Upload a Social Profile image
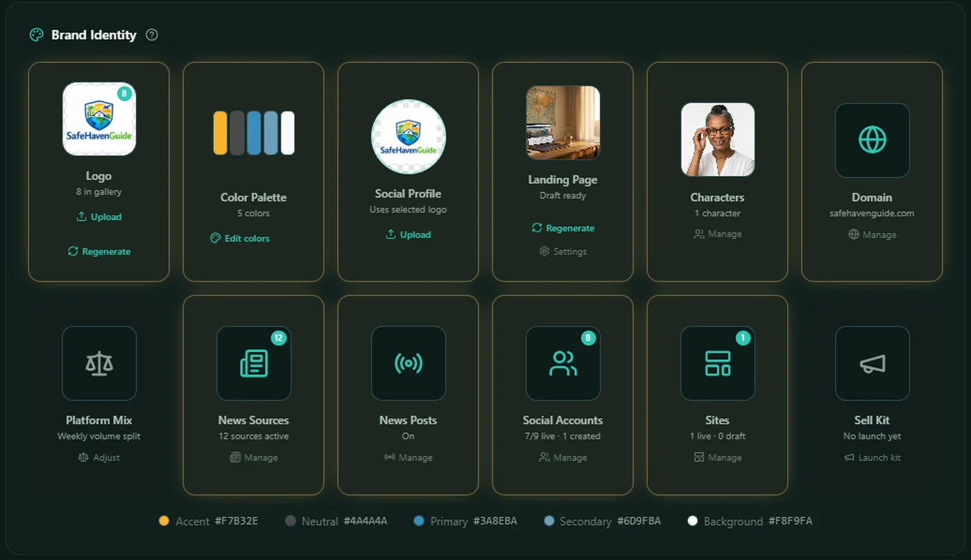The height and width of the screenshot is (560, 971). coord(409,235)
